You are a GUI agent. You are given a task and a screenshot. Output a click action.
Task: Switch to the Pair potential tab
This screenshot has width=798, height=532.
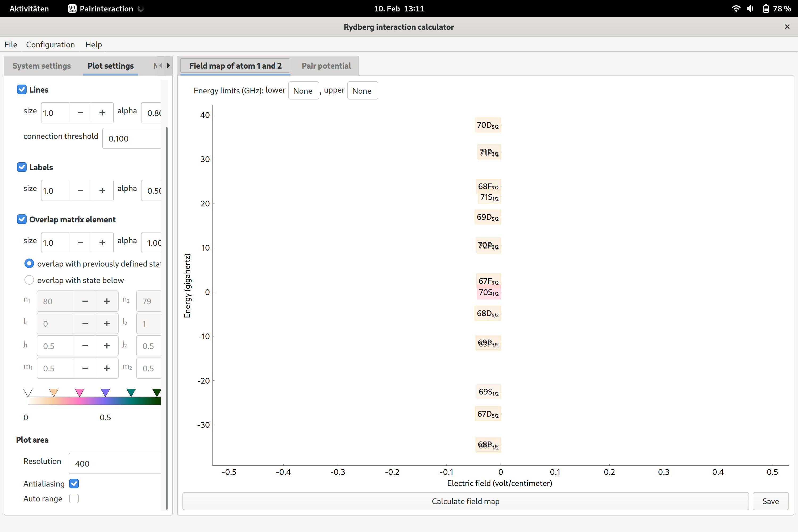click(326, 66)
